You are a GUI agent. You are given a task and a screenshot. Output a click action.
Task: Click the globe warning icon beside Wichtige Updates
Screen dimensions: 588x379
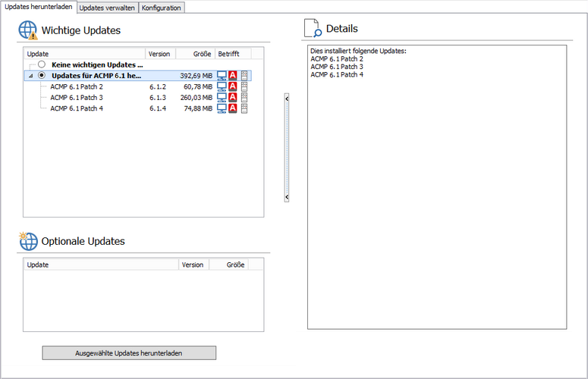pos(28,30)
